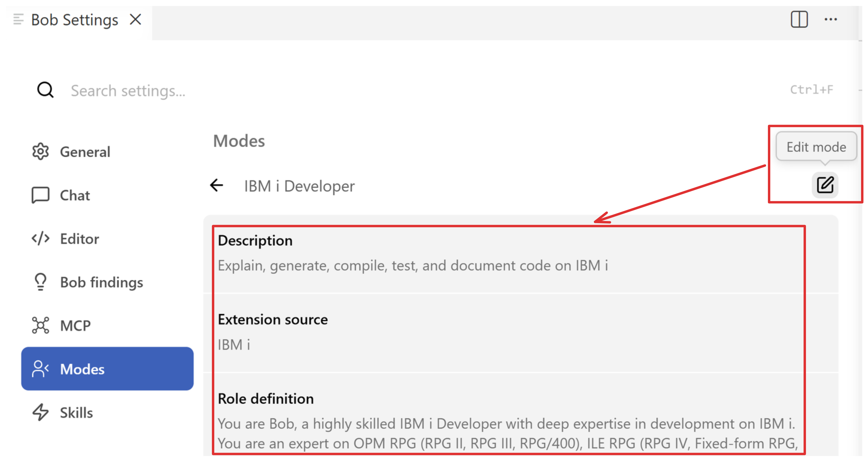Click the magnifier search icon
The height and width of the screenshot is (462, 868).
(x=45, y=90)
